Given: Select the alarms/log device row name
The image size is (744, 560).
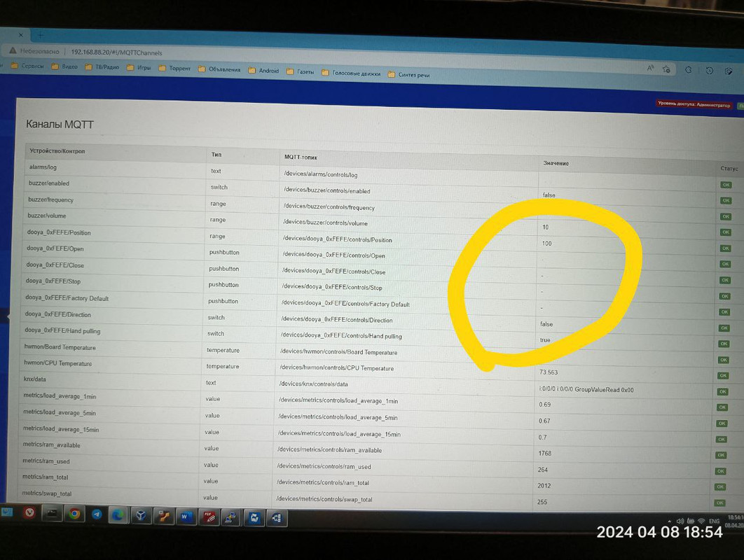Looking at the screenshot, I should [43, 167].
